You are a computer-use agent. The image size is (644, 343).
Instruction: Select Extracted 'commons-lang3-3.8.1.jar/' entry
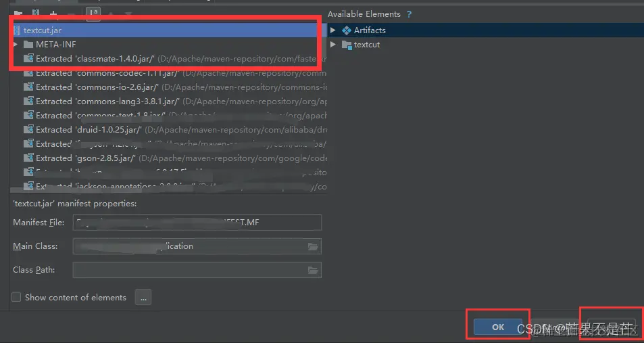pos(174,101)
